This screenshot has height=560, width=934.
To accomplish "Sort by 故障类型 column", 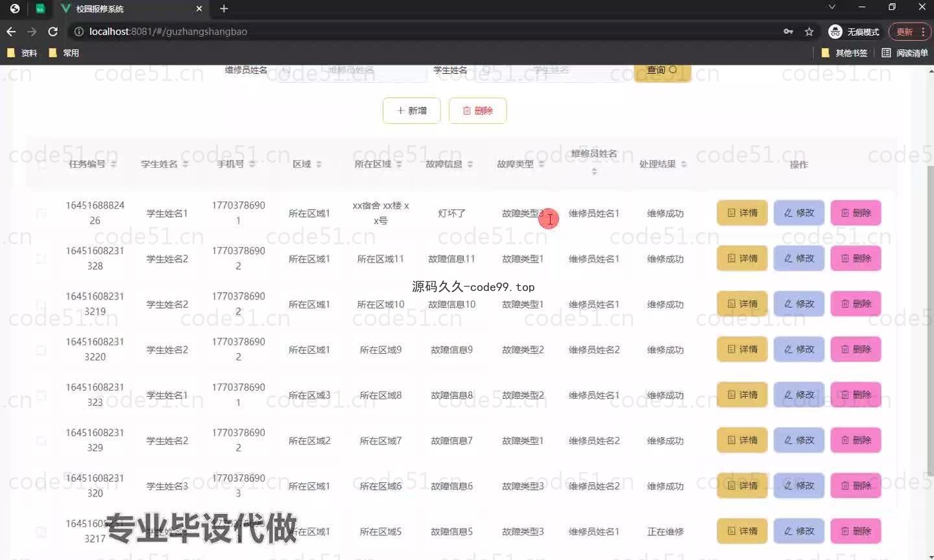I will click(542, 165).
